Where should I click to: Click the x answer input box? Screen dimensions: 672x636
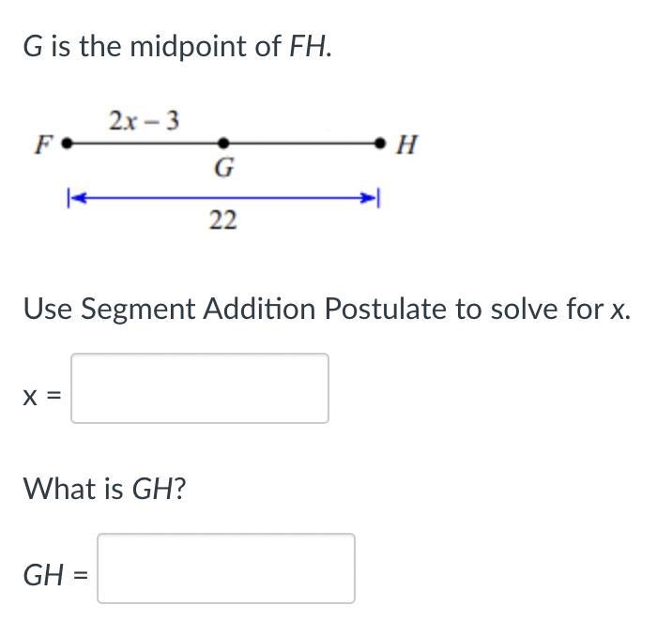(x=200, y=388)
